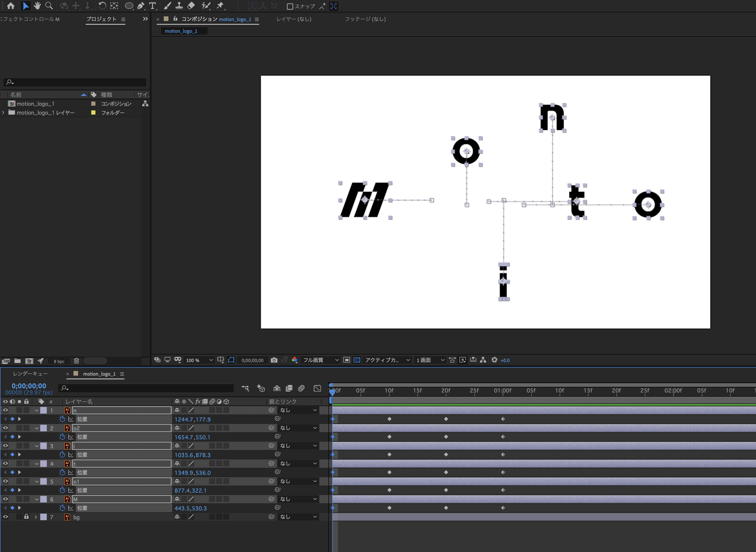Unlock the 'bg' layer
Image resolution: width=756 pixels, height=552 pixels.
(26, 517)
